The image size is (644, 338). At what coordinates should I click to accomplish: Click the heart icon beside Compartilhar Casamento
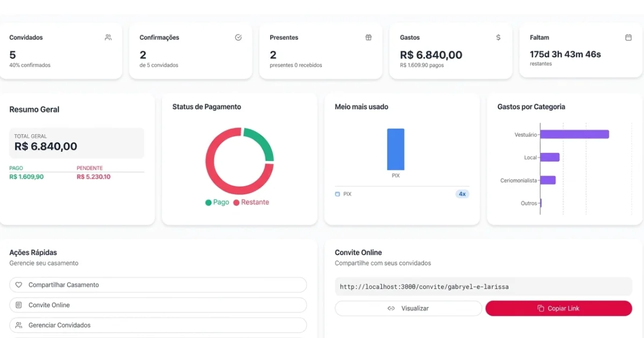[x=19, y=285]
